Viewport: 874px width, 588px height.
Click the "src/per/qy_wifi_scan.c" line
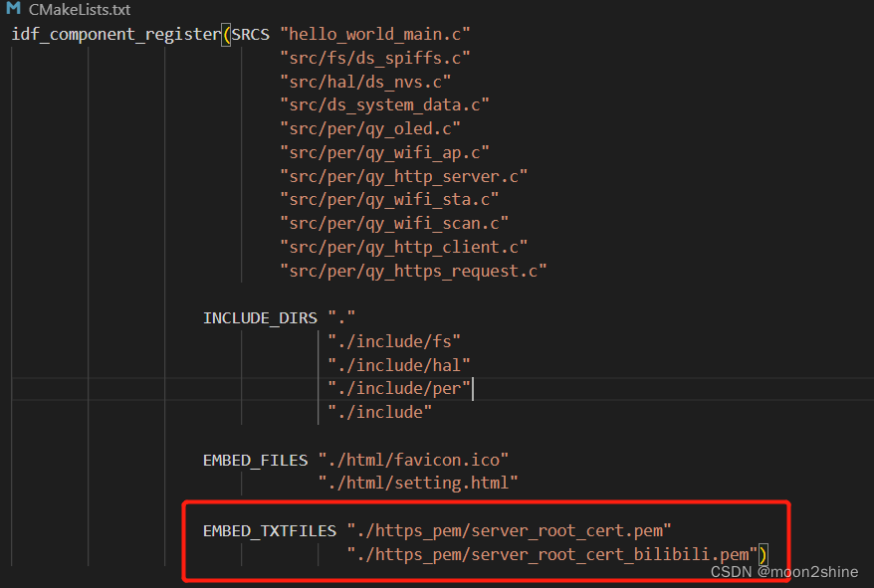(x=395, y=223)
